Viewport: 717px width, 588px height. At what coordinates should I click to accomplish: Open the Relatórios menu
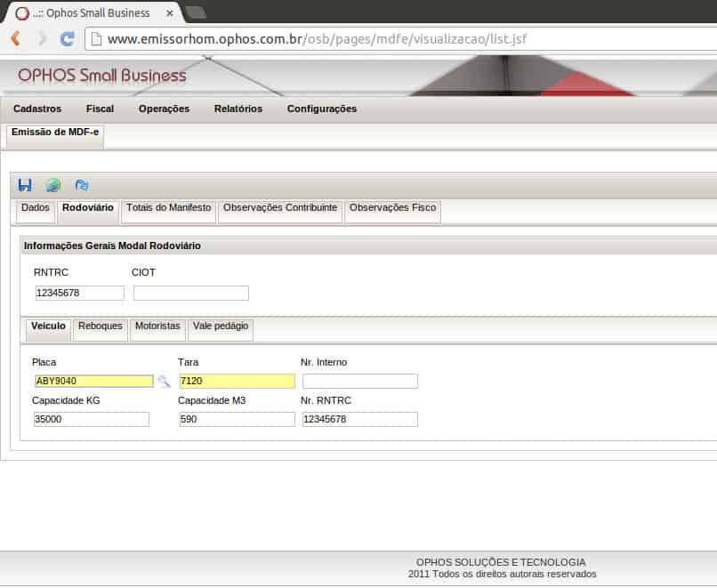[x=238, y=109]
